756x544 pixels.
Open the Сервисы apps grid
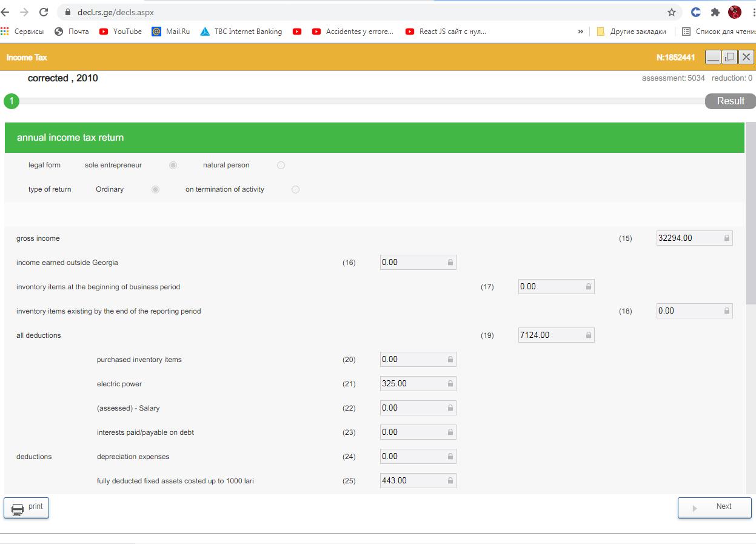22,32
